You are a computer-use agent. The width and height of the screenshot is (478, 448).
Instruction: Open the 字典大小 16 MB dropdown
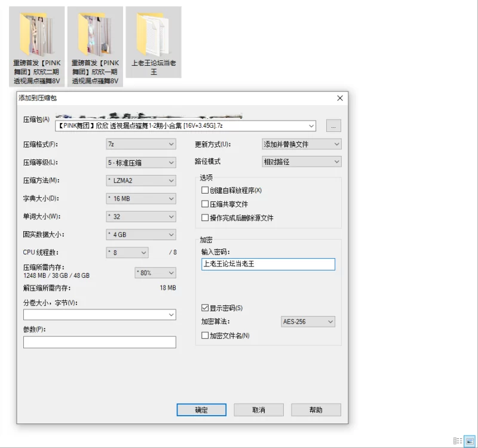coord(141,198)
